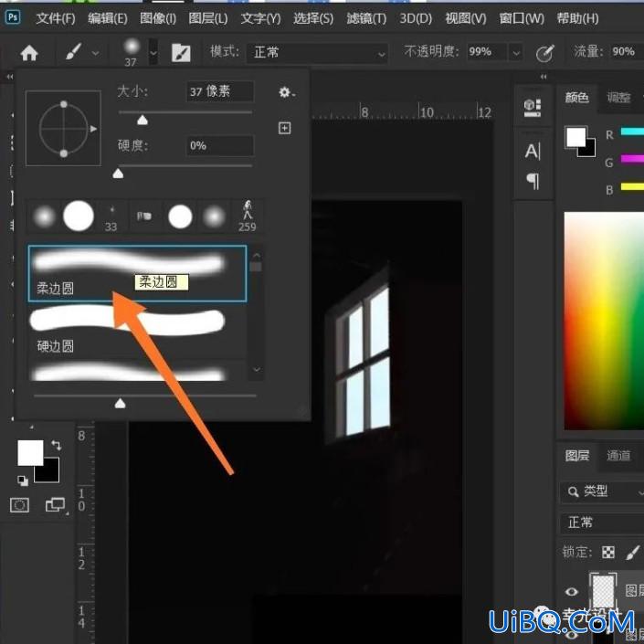Change screen mode icon
This screenshot has height=644, width=644.
(x=55, y=505)
